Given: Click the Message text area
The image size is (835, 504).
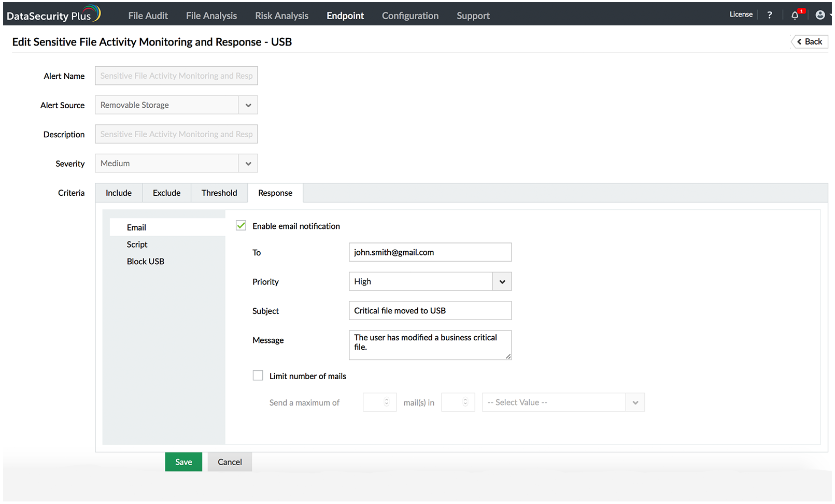Looking at the screenshot, I should [x=430, y=345].
